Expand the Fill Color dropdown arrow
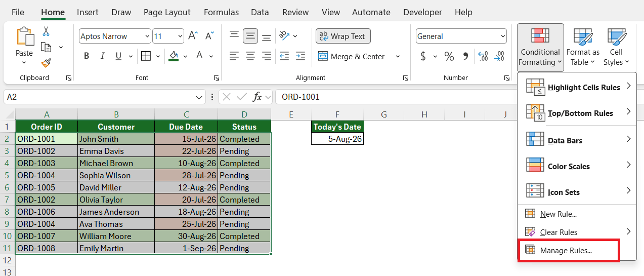 pos(185,56)
